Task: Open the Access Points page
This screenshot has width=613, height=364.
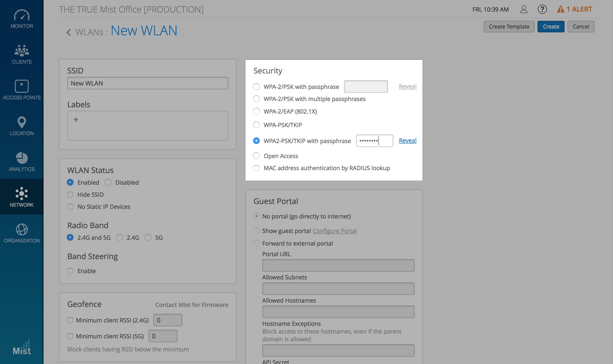Action: (22, 90)
